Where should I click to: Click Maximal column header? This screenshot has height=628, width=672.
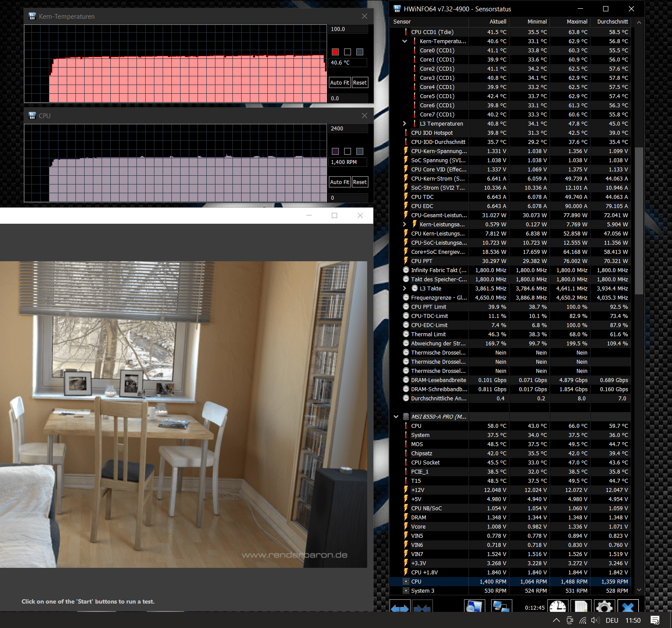pos(570,21)
